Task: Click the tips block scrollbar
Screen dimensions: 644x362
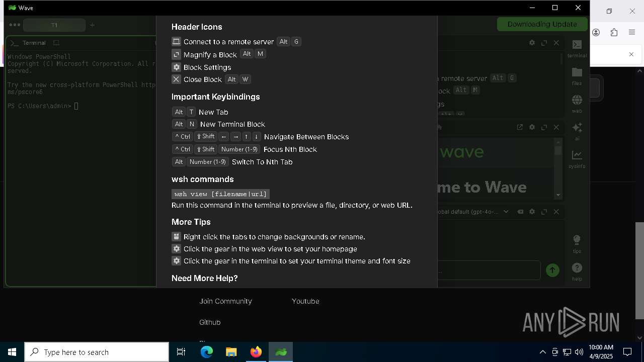Action: coord(561,58)
